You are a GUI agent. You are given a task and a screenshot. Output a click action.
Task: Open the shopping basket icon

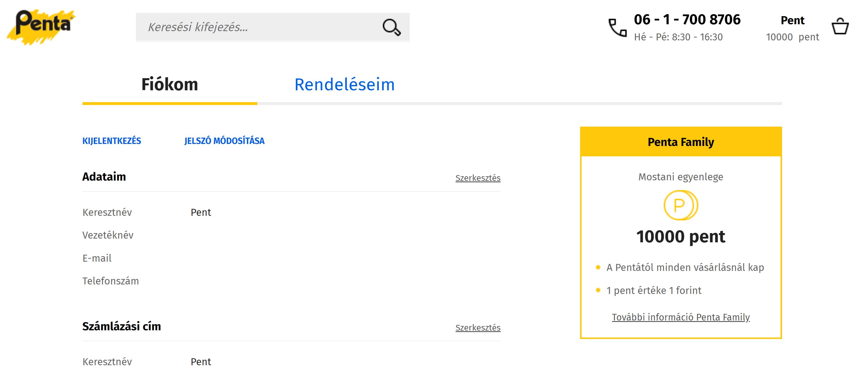[x=840, y=26]
